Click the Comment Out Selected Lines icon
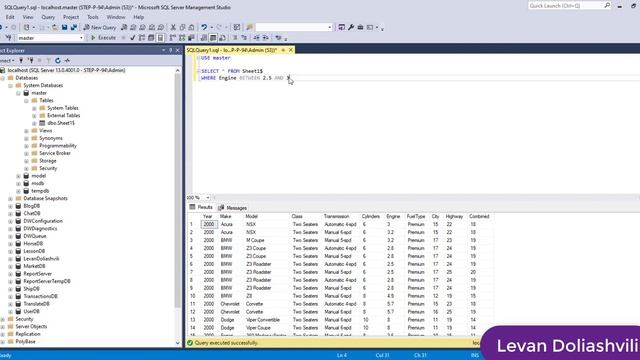The width and height of the screenshot is (640, 360). click(235, 38)
